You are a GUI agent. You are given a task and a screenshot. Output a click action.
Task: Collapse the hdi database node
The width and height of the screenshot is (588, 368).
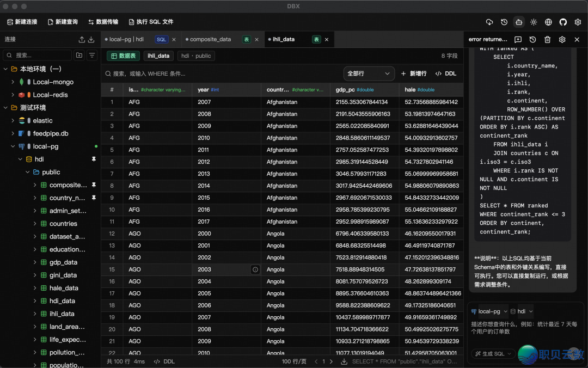tap(20, 159)
